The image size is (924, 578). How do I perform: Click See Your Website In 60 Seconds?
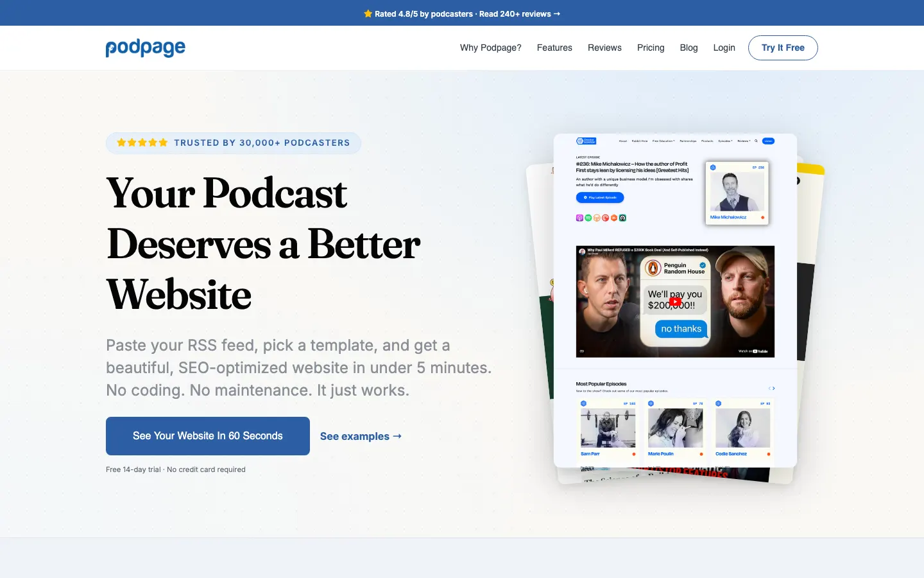click(x=208, y=436)
